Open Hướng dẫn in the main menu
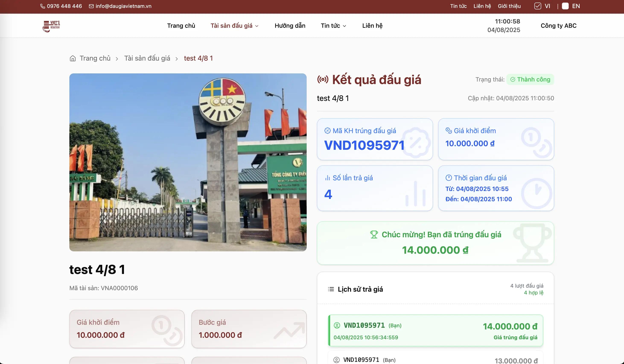 click(x=290, y=26)
